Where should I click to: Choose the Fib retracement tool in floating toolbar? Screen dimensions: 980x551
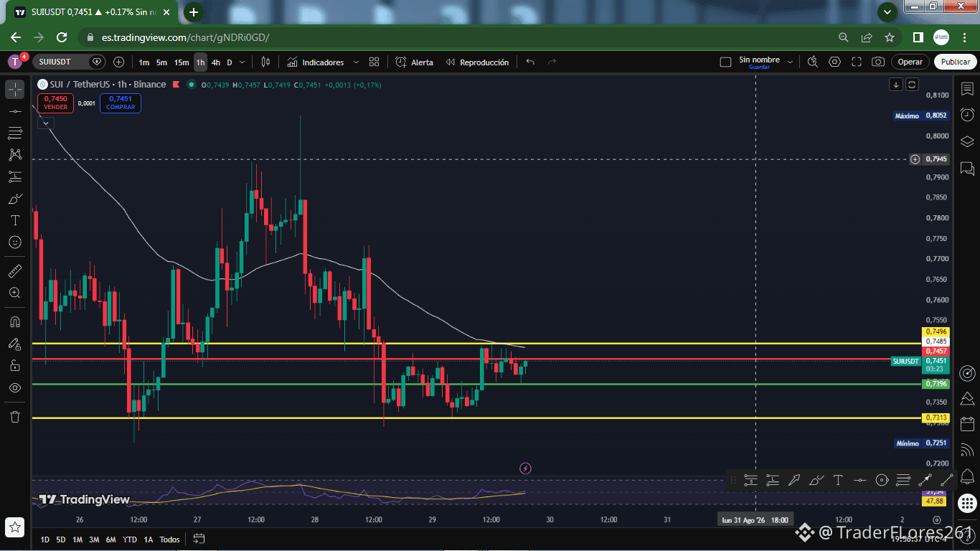tap(903, 480)
